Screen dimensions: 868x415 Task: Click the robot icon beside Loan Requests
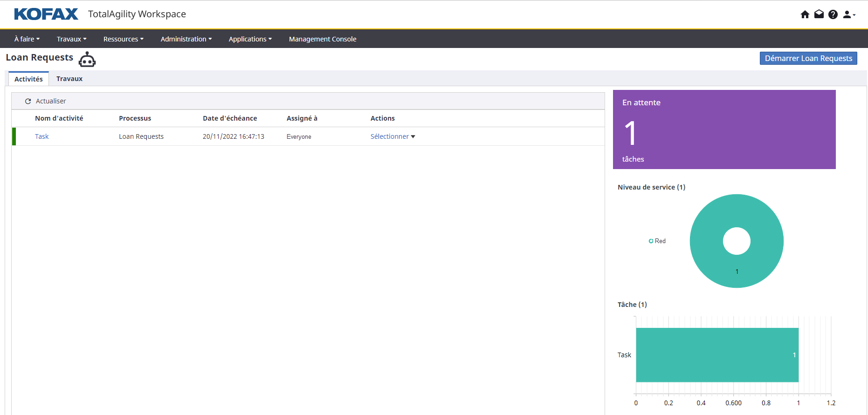[87, 60]
